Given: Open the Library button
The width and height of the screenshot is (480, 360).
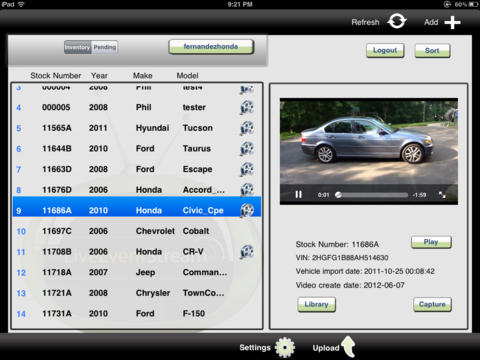Looking at the screenshot, I should coord(316,304).
